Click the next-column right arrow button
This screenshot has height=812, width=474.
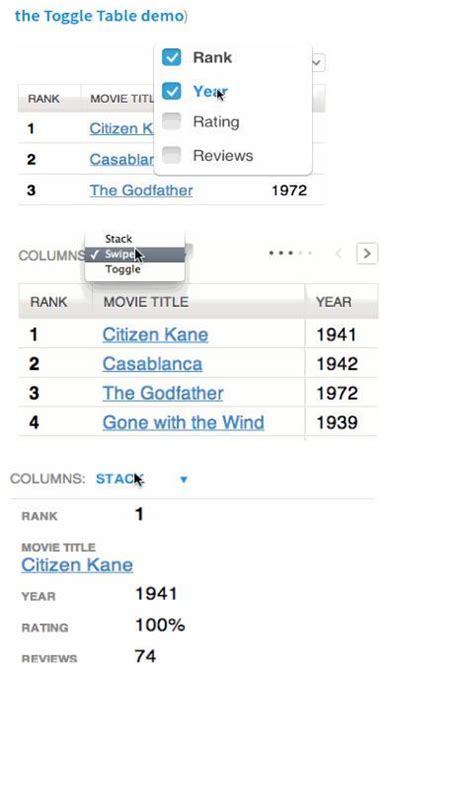[x=367, y=253]
